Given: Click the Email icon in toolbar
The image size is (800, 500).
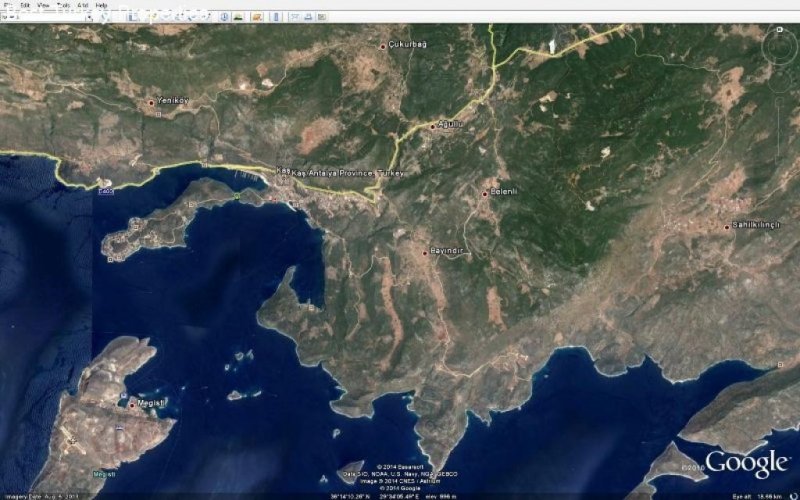Looking at the screenshot, I should click(295, 17).
